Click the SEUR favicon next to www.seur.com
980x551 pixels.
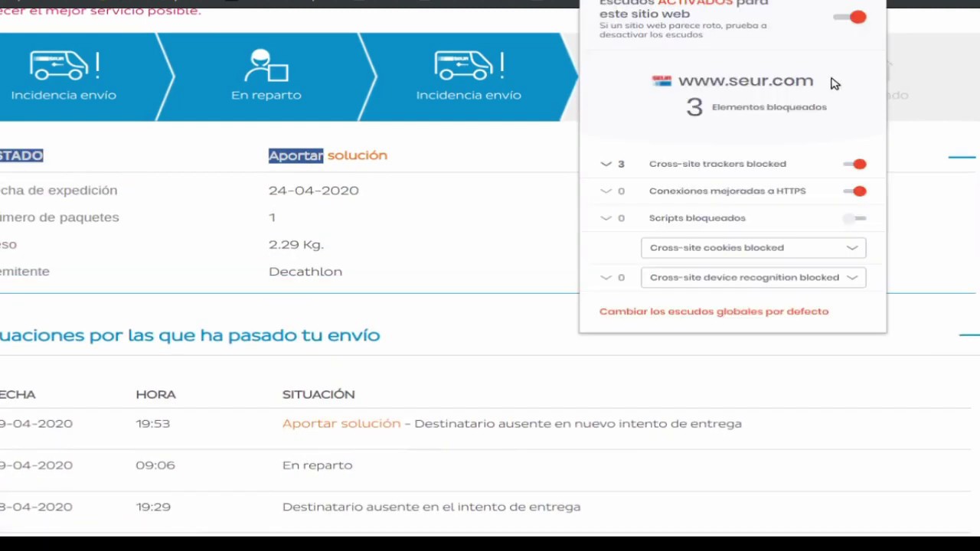(x=661, y=81)
